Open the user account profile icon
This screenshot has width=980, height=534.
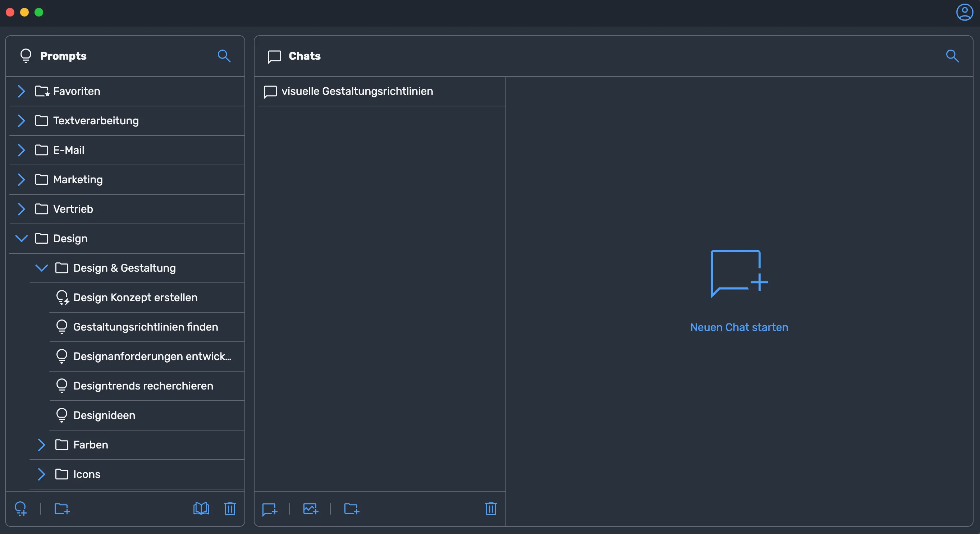click(x=965, y=13)
